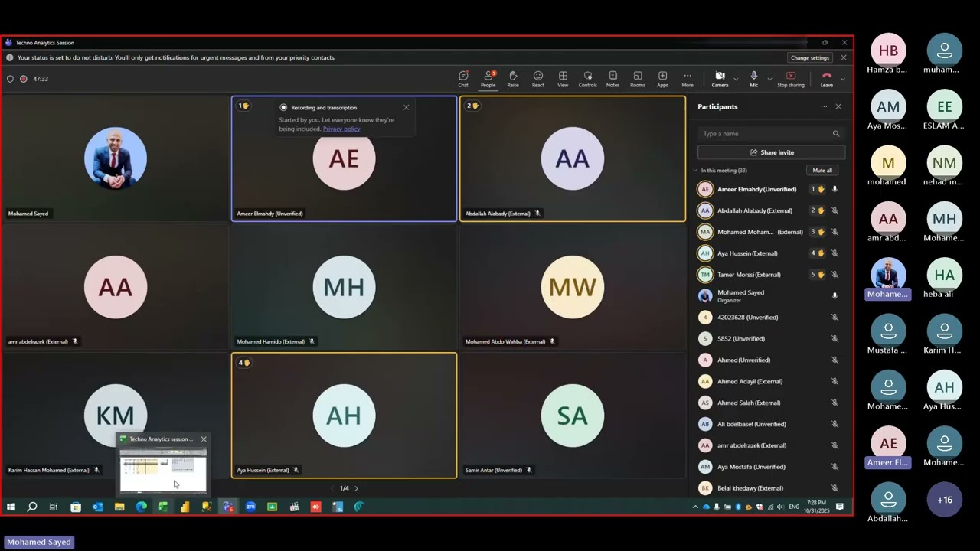Select participant Ahmed Salah (External)

coord(769,403)
